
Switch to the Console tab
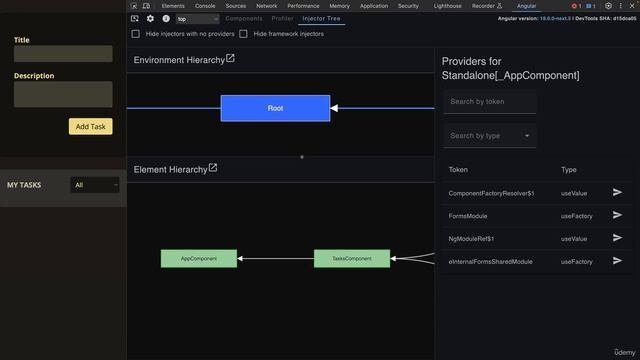coord(205,6)
